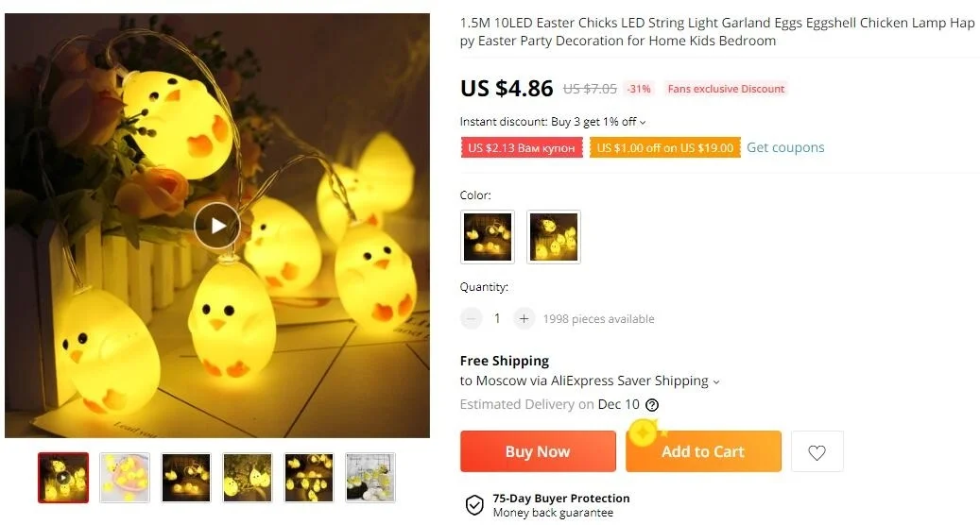Select the first video thumbnail in gallery
The height and width of the screenshot is (525, 980).
point(63,478)
